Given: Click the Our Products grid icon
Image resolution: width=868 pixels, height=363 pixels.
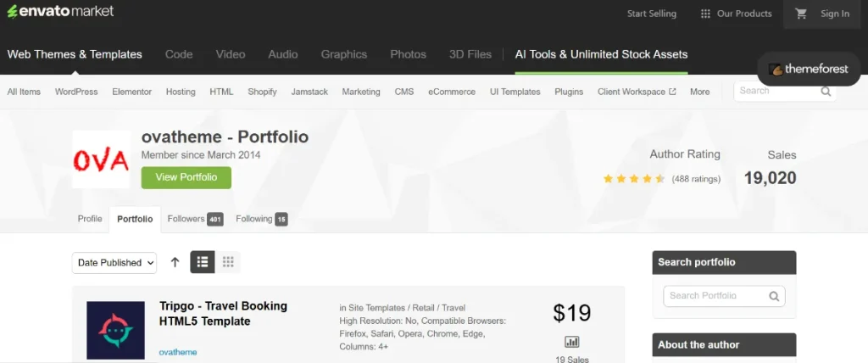Looking at the screenshot, I should [705, 14].
